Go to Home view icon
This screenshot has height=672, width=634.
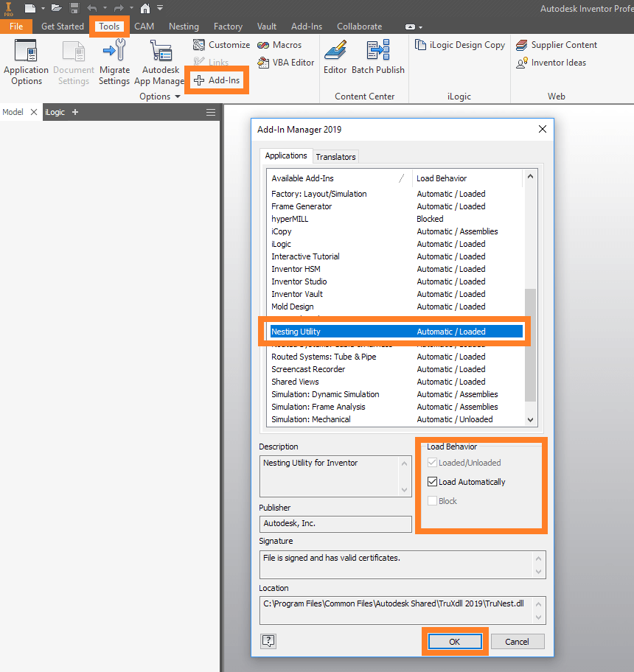point(145,8)
